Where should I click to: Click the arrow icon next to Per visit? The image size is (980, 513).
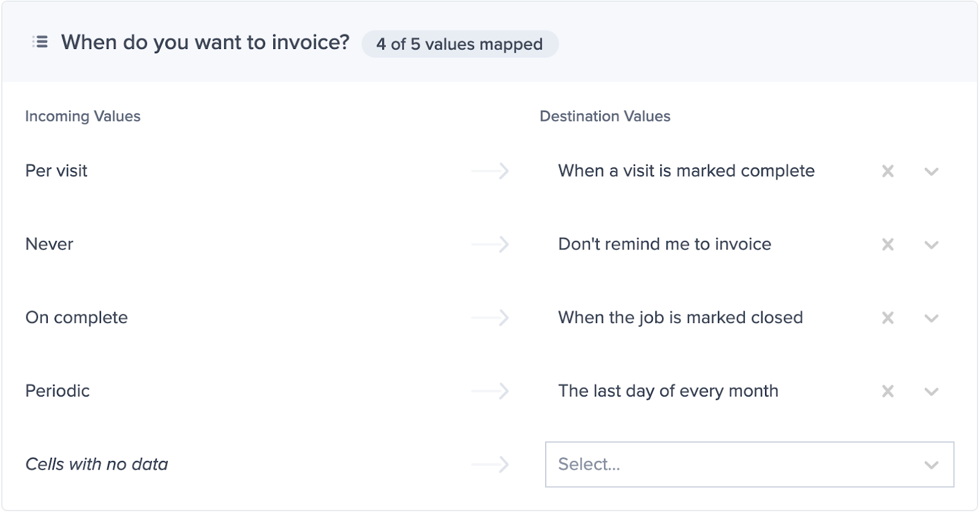coord(491,171)
